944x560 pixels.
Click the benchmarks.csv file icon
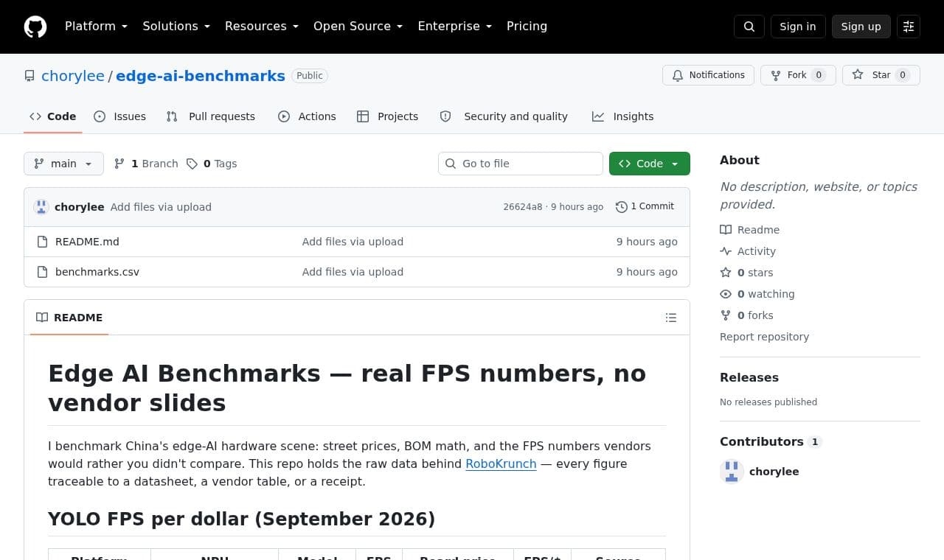[x=42, y=272]
